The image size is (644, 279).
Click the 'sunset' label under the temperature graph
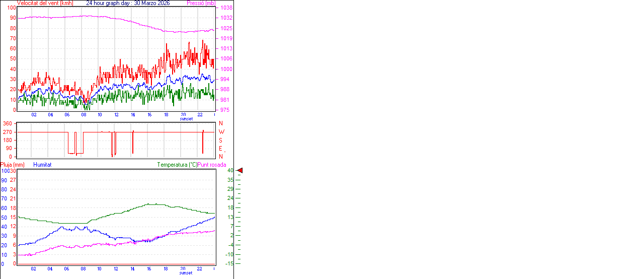(x=185, y=273)
